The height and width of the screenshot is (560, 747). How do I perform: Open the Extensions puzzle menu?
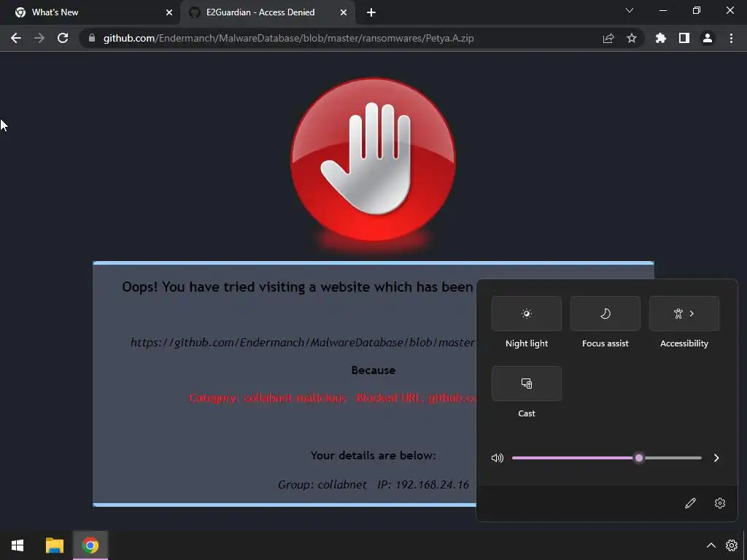click(661, 38)
